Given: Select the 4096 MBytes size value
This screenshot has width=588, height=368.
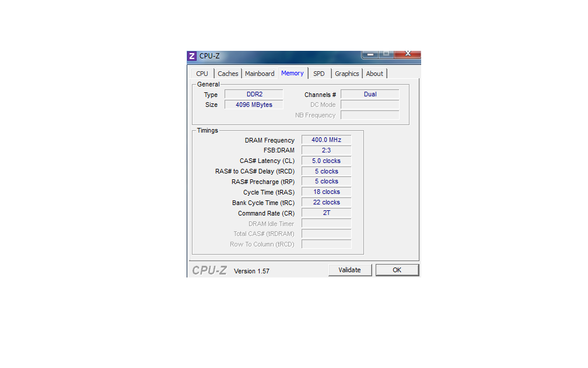Looking at the screenshot, I should tap(254, 105).
